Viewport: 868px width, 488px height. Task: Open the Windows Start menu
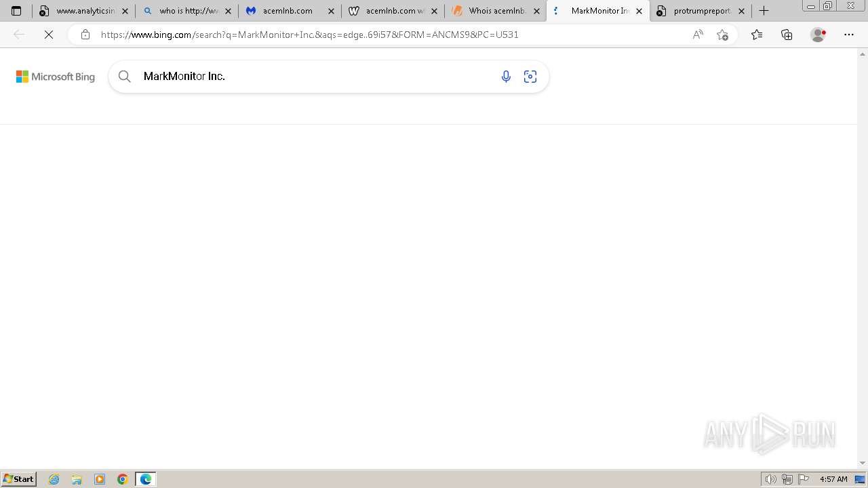(19, 479)
